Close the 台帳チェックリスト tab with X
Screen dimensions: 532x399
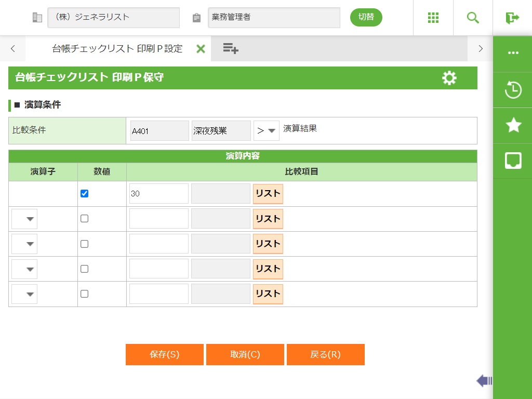click(201, 49)
